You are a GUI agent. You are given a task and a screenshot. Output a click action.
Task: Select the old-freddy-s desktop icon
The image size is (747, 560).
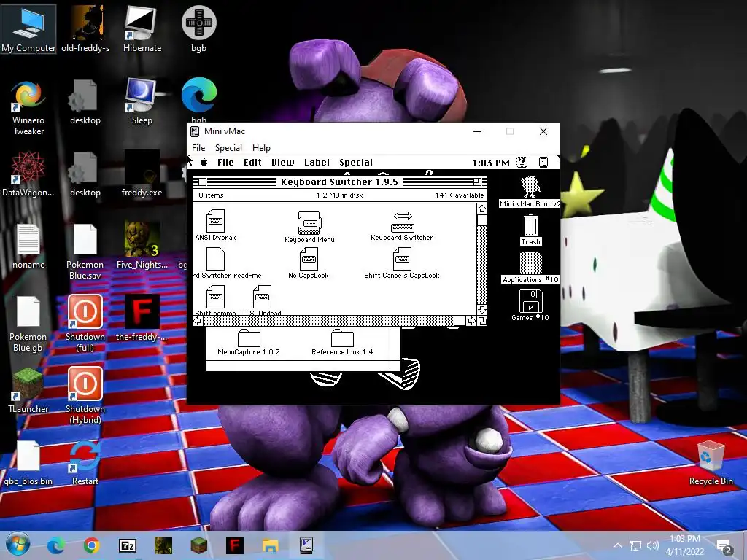pos(85,28)
